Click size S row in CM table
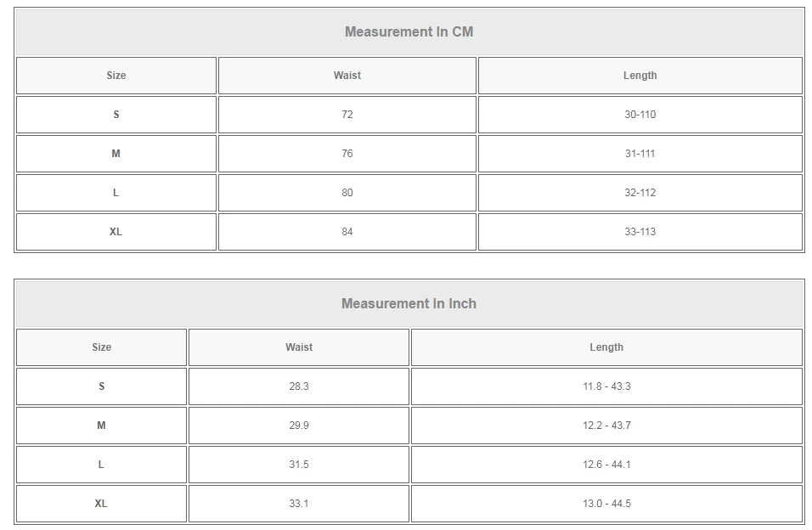The height and width of the screenshot is (530, 812). [116, 115]
